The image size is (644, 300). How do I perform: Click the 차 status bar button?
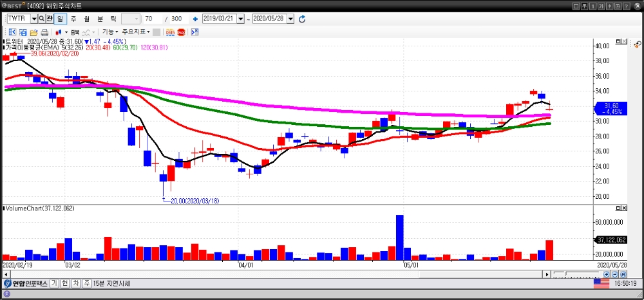75,283
